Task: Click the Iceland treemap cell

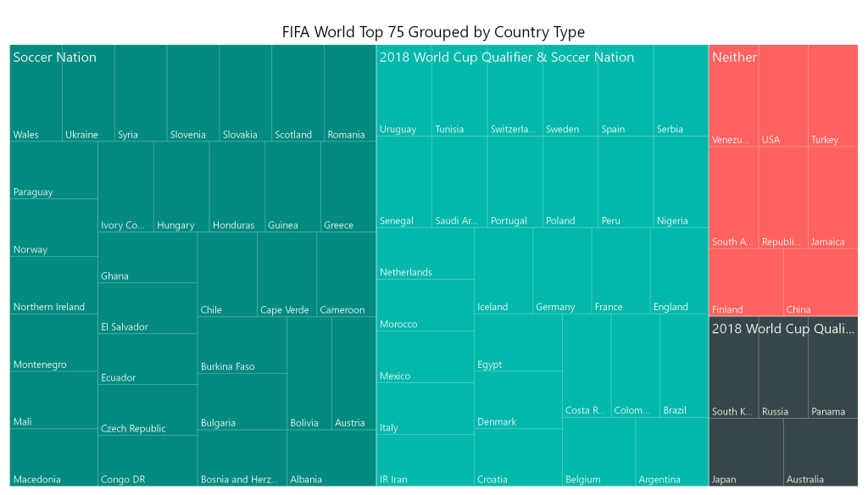Action: (x=504, y=270)
